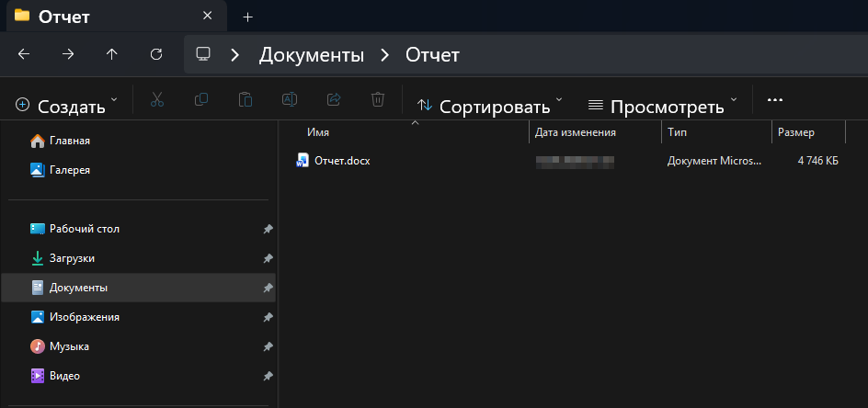868x408 pixels.
Task: Open a new tab with plus
Action: [248, 17]
